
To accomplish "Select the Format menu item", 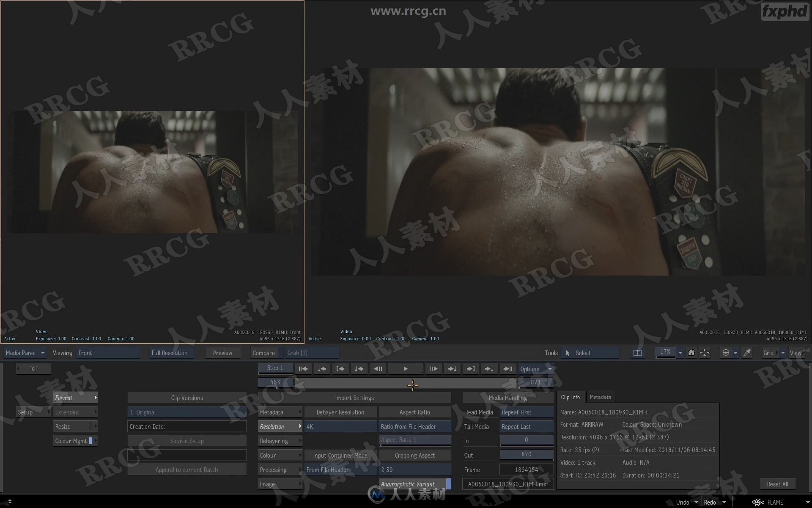I will point(75,398).
